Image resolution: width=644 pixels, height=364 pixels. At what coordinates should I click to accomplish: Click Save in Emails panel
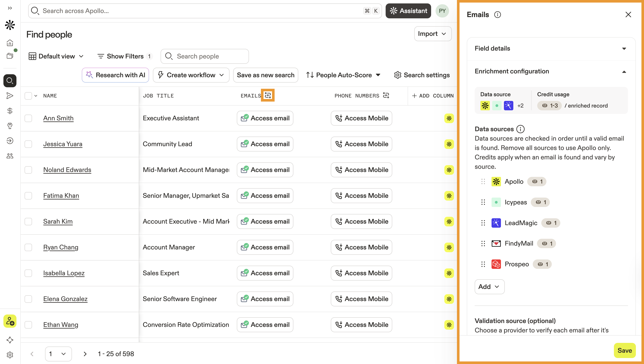tap(625, 351)
